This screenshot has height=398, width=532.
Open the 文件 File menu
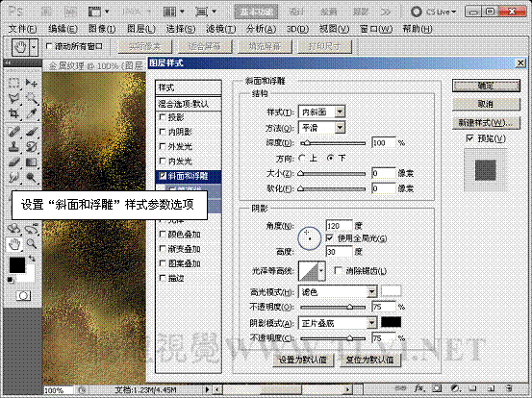22,29
